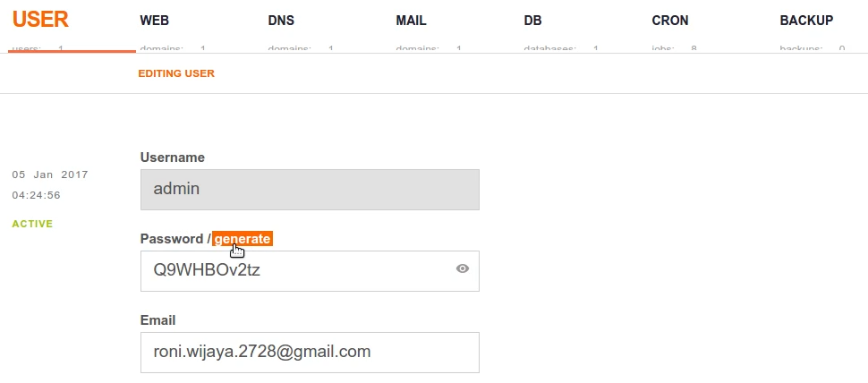Image resolution: width=868 pixels, height=383 pixels.
Task: Focus the Password input field
Action: 295,271
